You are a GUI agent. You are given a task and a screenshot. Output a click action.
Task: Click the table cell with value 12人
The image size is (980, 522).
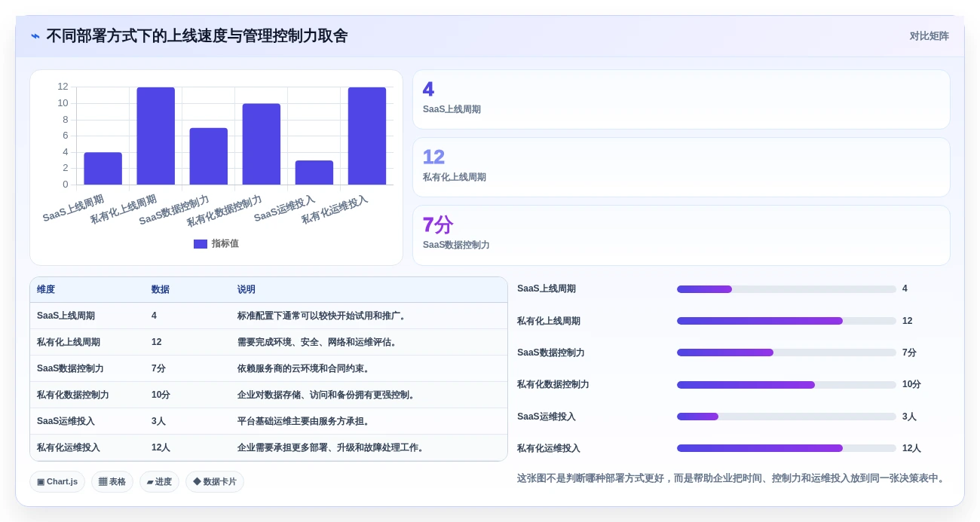coord(161,448)
